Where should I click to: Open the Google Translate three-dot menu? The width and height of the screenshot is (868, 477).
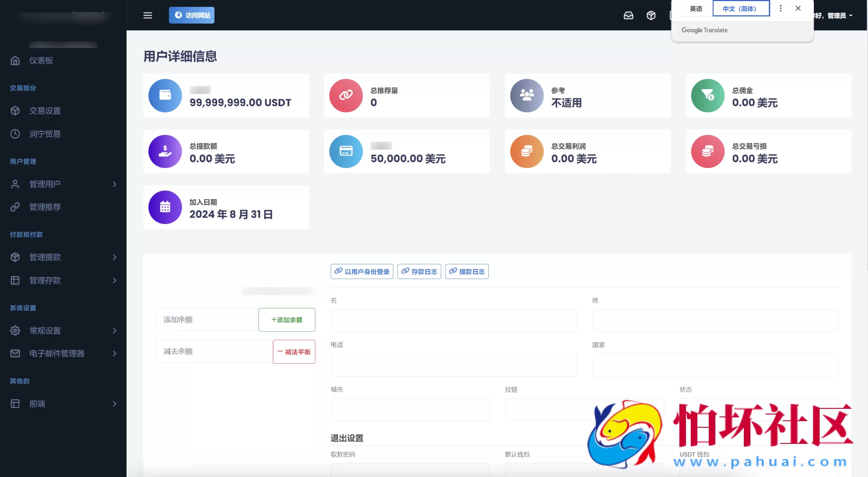point(781,8)
